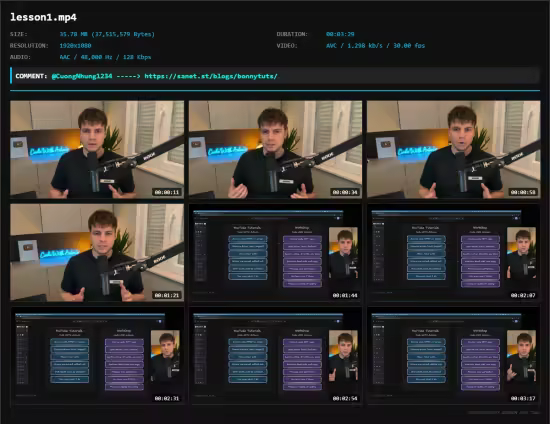Open the thumbnail timestamped 00:03:17
Screen dimensions: 550x424
pyautogui.click(x=454, y=356)
